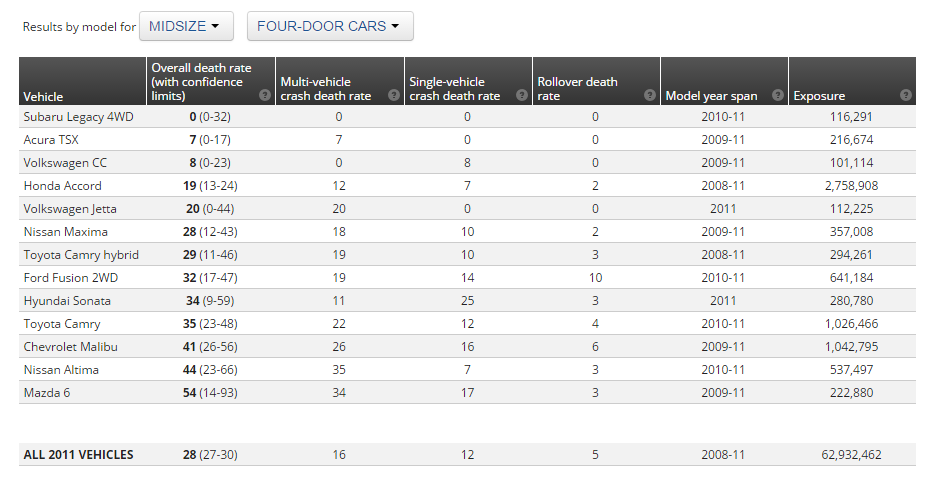Open the FOUR-DOOR CARS body type dropdown
947x488 pixels.
pos(330,26)
